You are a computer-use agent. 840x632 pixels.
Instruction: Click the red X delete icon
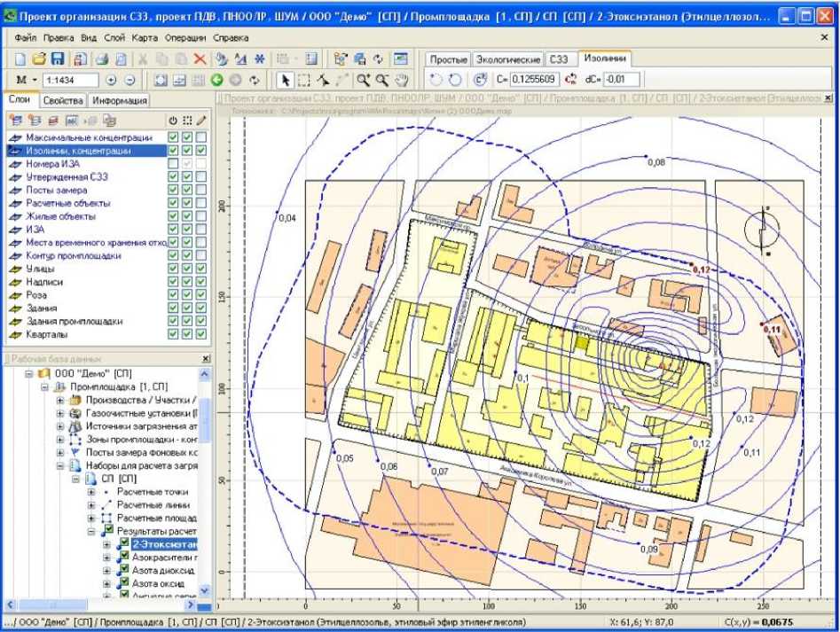(200, 59)
